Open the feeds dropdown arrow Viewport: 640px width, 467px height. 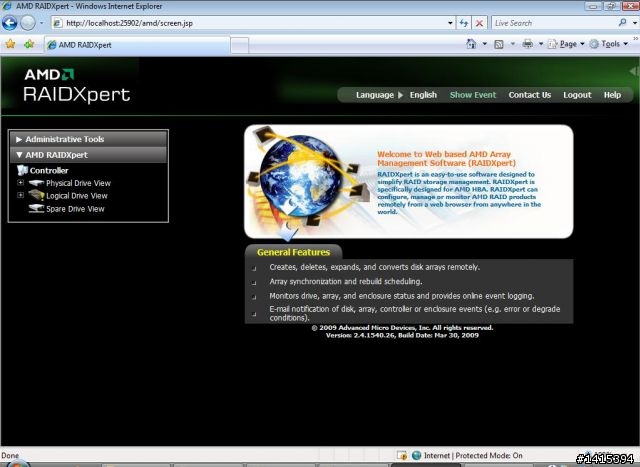pos(513,44)
